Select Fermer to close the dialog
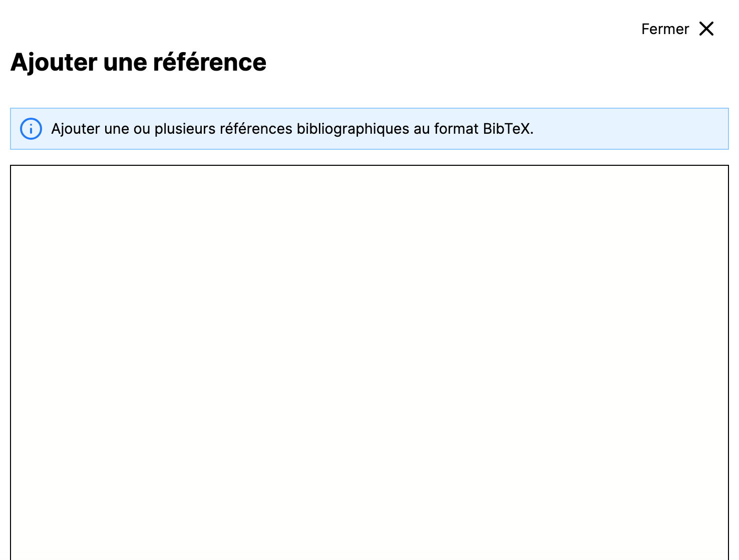 point(664,29)
